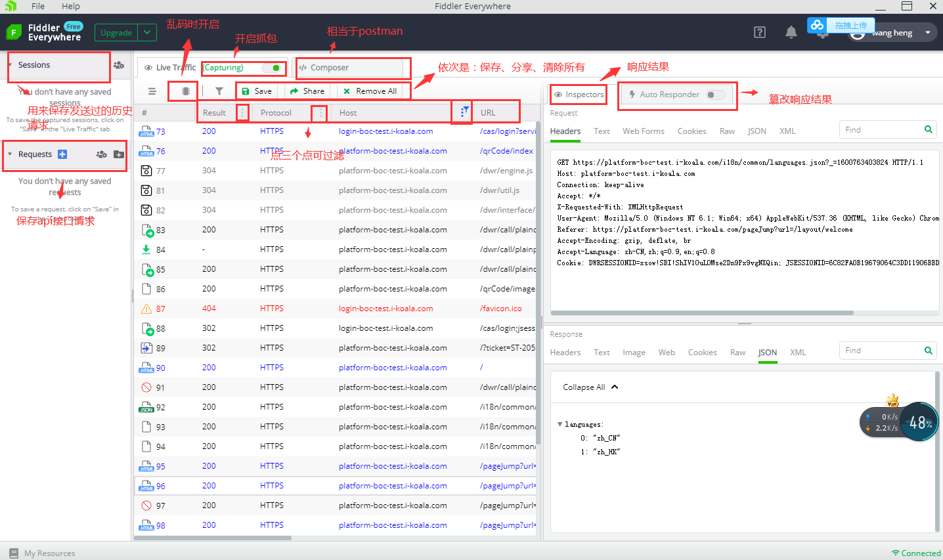This screenshot has height=560, width=943.
Task: Click the blocked icon of session 91
Action: (146, 387)
